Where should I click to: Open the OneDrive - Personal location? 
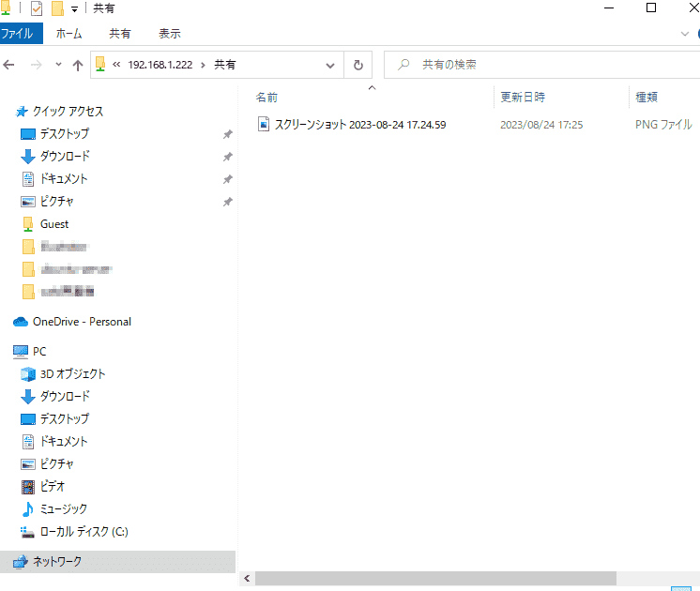point(82,322)
